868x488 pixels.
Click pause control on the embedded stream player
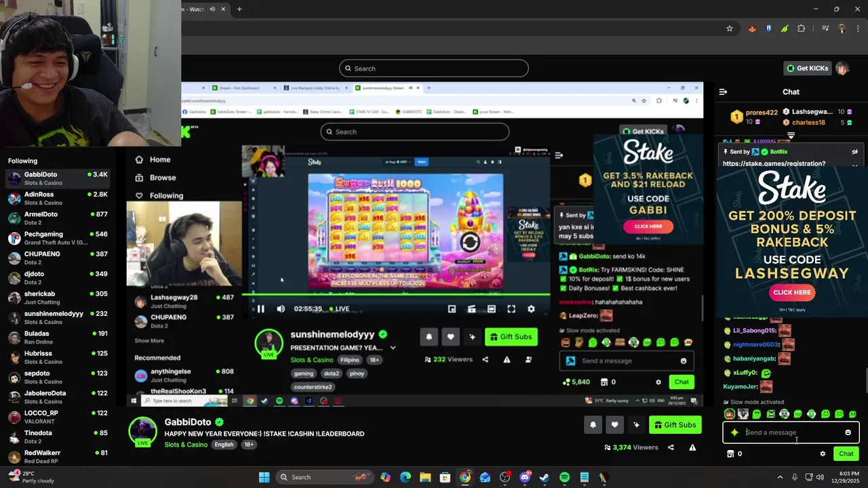coord(260,309)
